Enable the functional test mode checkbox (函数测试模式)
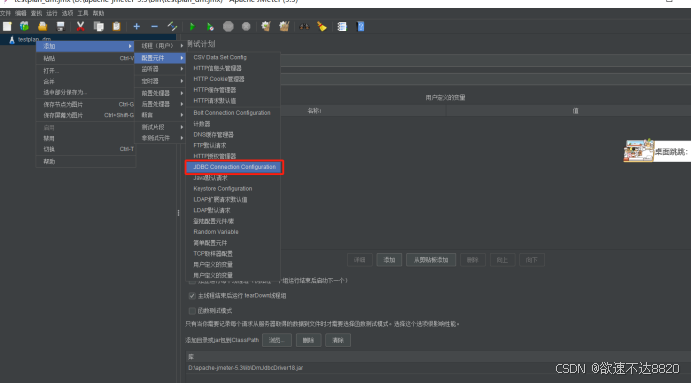The width and height of the screenshot is (692, 383). click(x=192, y=311)
